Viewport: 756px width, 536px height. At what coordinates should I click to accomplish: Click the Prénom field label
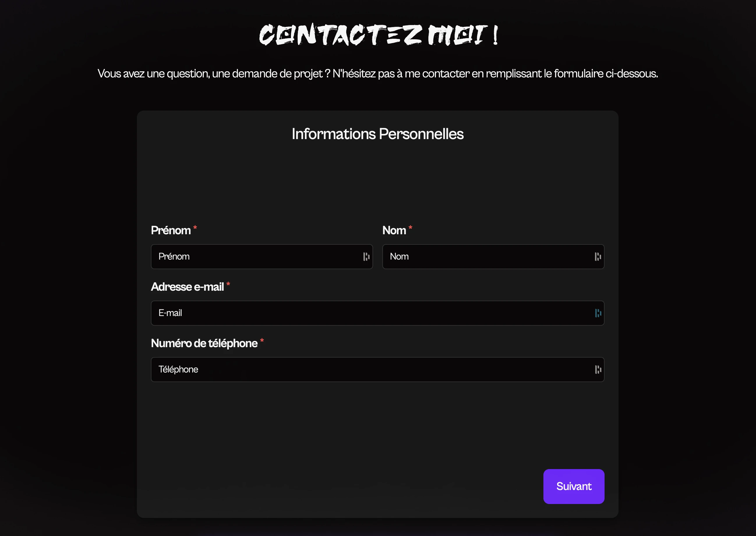click(x=172, y=230)
